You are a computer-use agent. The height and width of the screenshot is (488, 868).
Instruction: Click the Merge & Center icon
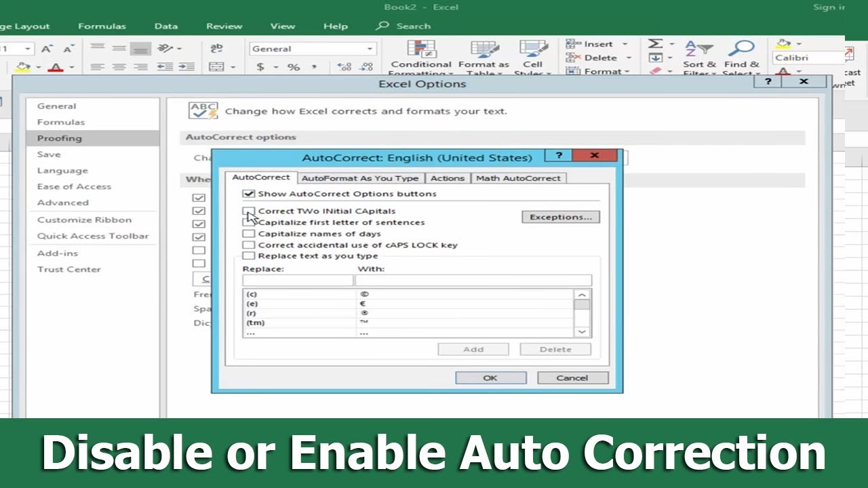coord(216,67)
